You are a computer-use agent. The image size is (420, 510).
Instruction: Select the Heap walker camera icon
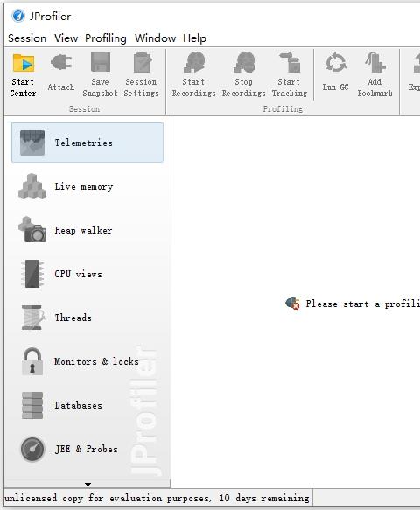(31, 230)
